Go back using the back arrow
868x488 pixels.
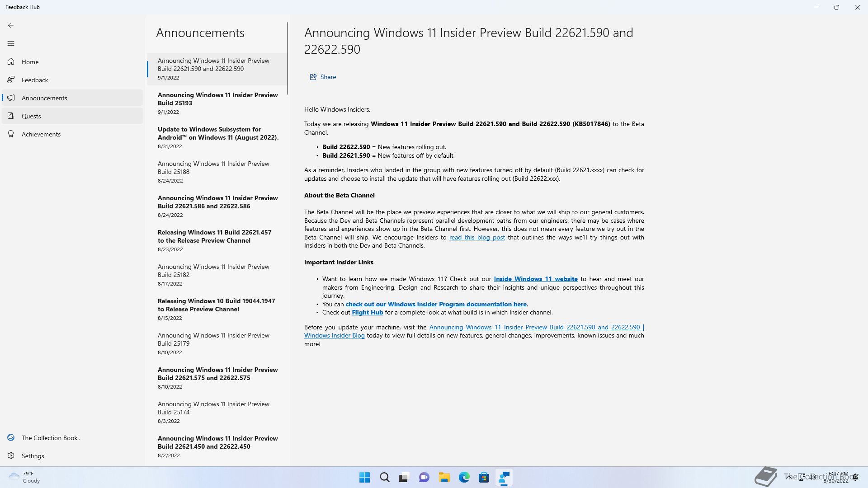[11, 25]
